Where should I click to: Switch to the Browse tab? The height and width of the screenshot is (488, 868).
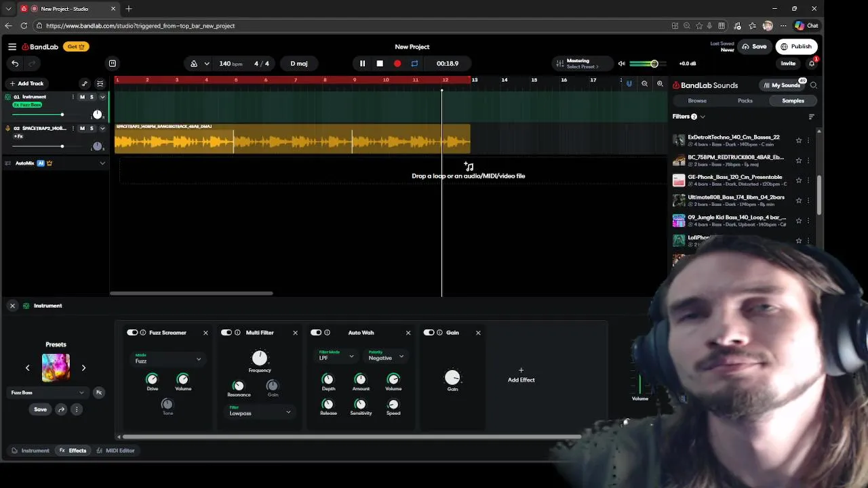pos(697,101)
